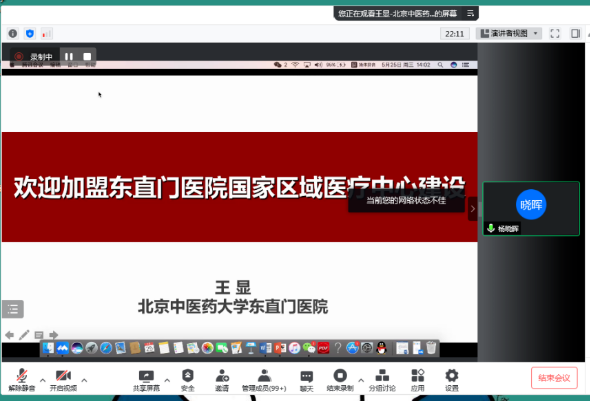
Task: Select 晓晖 participant video tile
Action: (531, 209)
